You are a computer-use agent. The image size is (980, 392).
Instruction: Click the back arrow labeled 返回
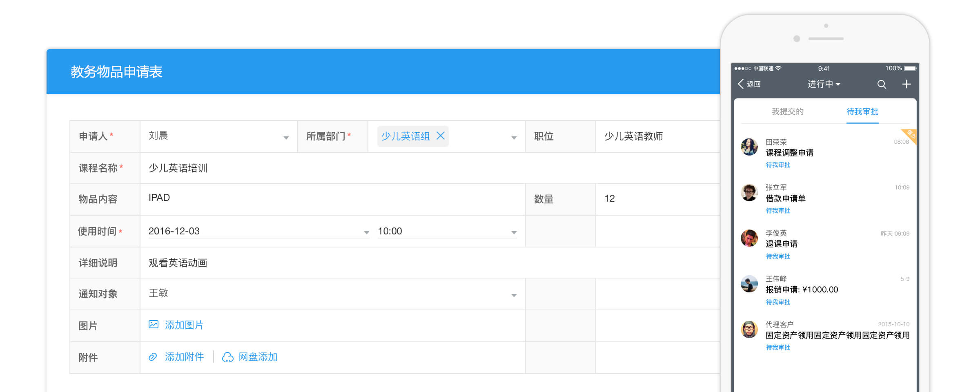[749, 84]
